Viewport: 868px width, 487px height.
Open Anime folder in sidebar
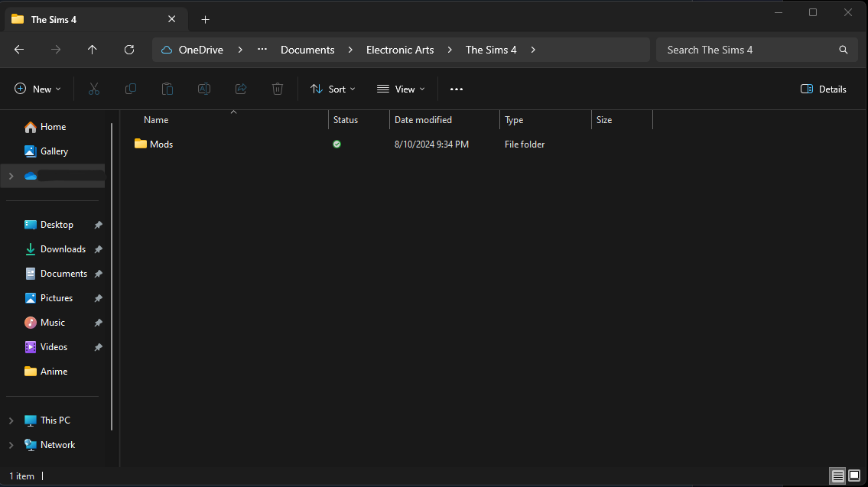(x=46, y=372)
